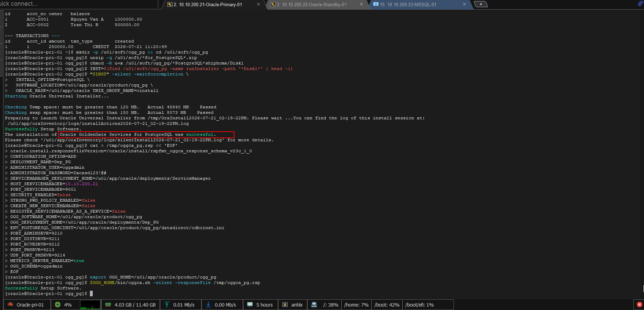Click the SSH key icon on Oracle-Primary-01 tab
Viewport: 644px width, 310px height.
tap(170, 4)
